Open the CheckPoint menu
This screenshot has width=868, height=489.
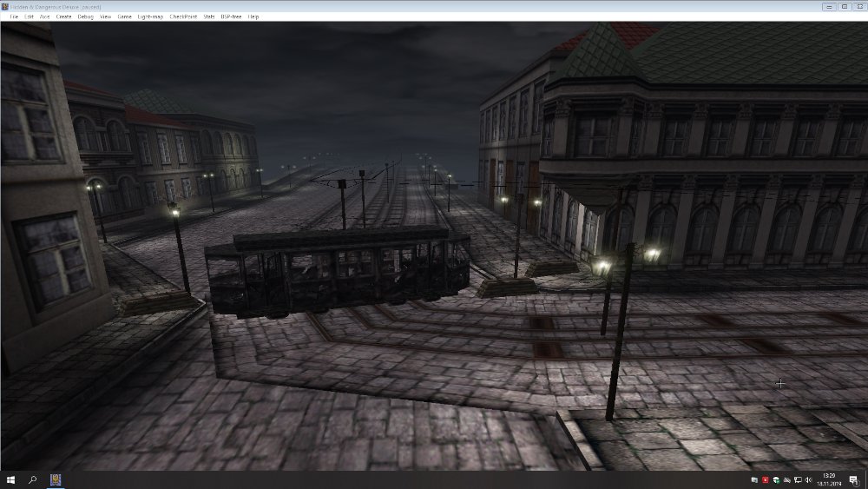183,17
